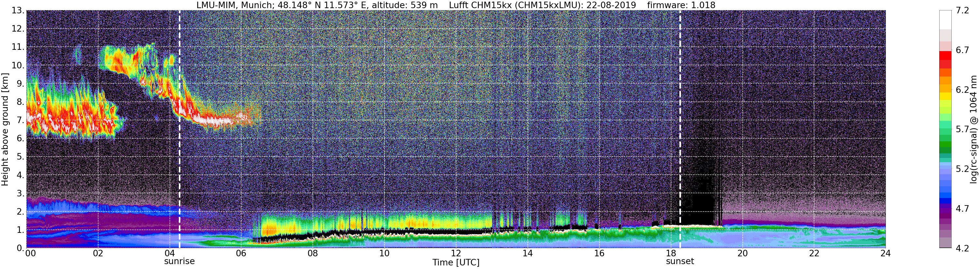Click time axis tick '04'
The image size is (980, 269).
(170, 253)
